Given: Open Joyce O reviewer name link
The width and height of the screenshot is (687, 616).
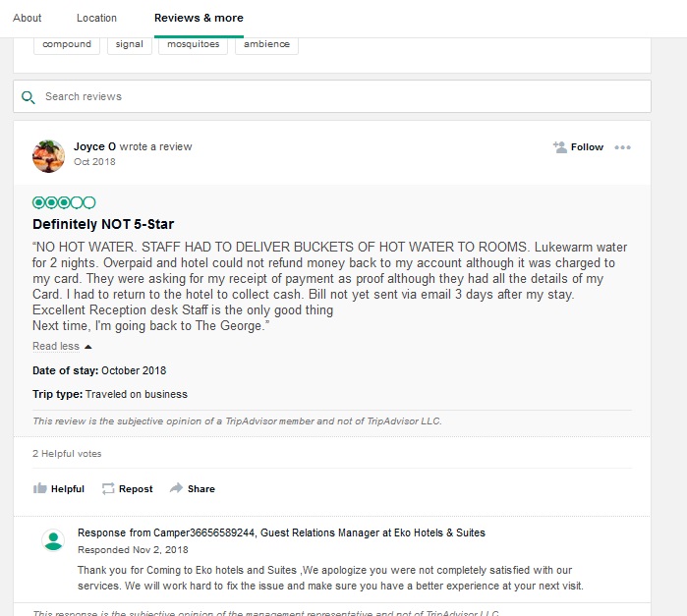Looking at the screenshot, I should coord(94,147).
